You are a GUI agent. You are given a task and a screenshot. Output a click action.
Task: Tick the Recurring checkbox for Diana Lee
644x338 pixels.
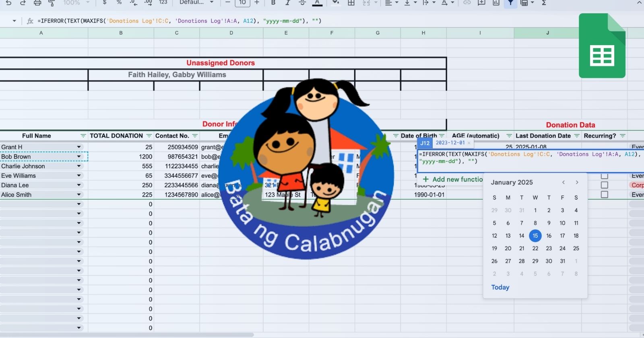(604, 185)
